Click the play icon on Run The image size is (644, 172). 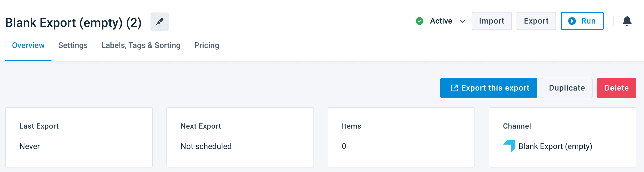pyautogui.click(x=572, y=21)
